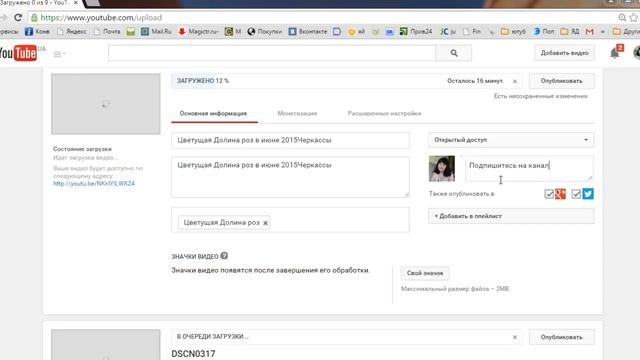Switch to Монетизация tab
This screenshot has height=360, width=640.
point(297,113)
